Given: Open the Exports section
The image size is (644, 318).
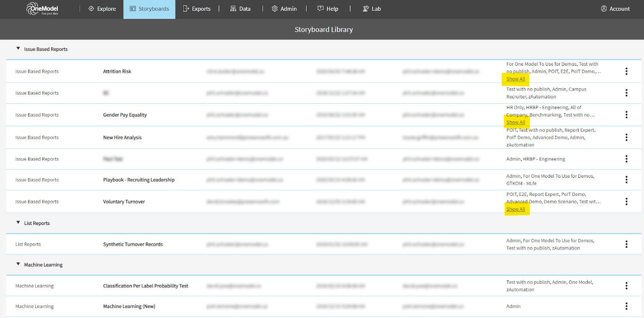Looking at the screenshot, I should coord(197,9).
